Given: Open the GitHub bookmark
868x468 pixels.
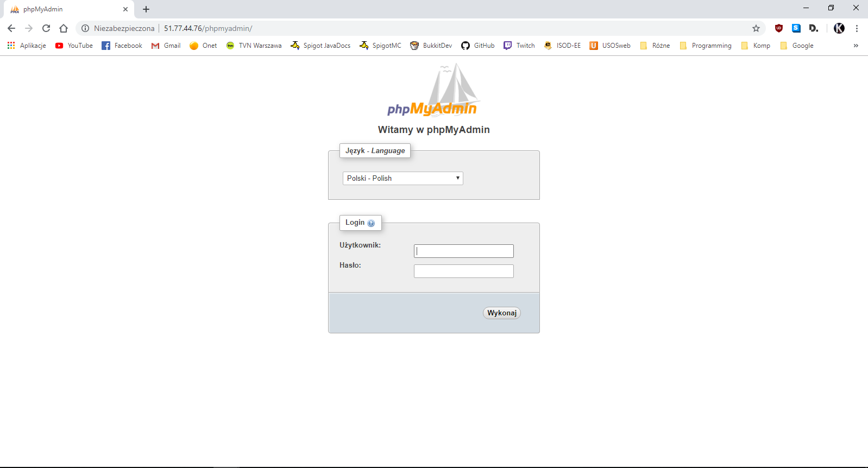Looking at the screenshot, I should pos(478,46).
